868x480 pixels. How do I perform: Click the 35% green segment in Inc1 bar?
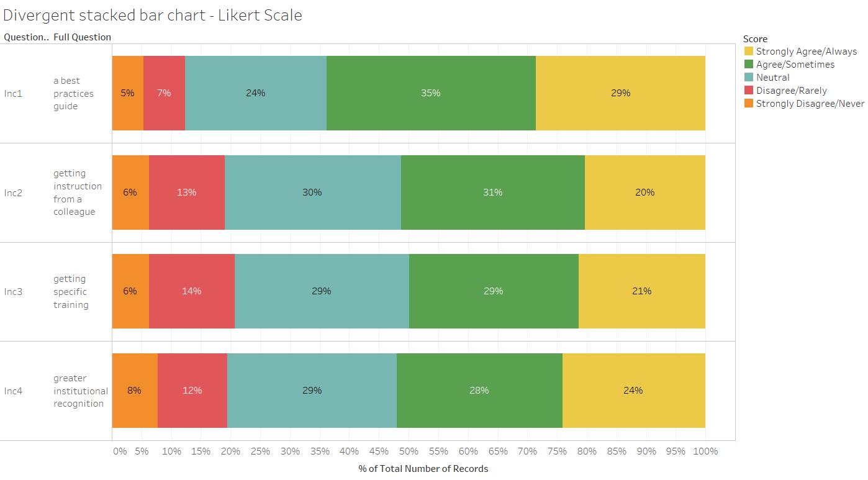431,93
